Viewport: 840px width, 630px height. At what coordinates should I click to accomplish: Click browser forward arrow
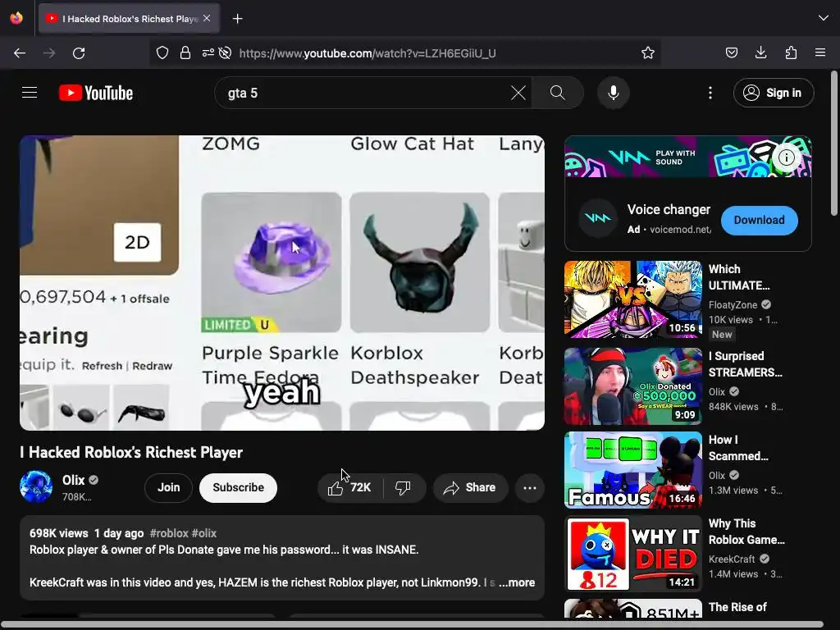coord(49,53)
